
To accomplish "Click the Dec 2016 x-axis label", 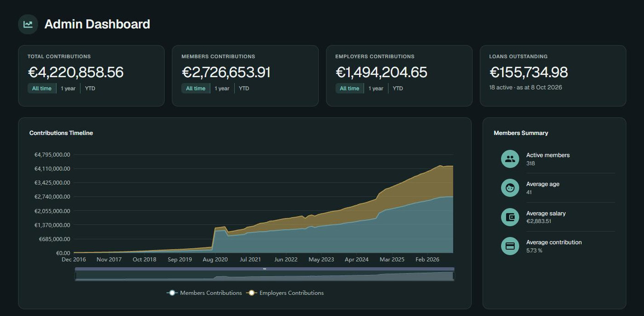I will point(74,260).
